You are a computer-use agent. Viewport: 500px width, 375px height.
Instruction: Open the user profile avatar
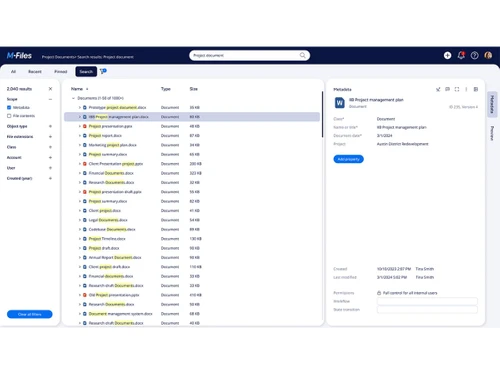coord(488,55)
